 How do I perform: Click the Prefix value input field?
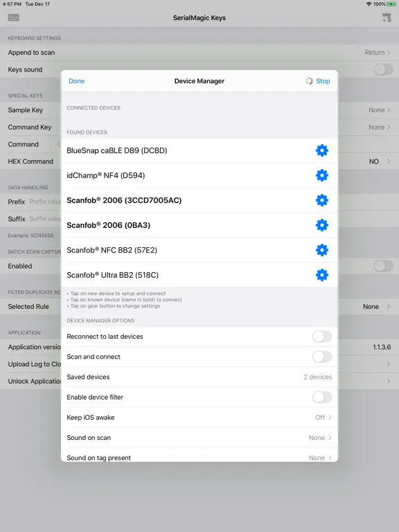point(45,202)
